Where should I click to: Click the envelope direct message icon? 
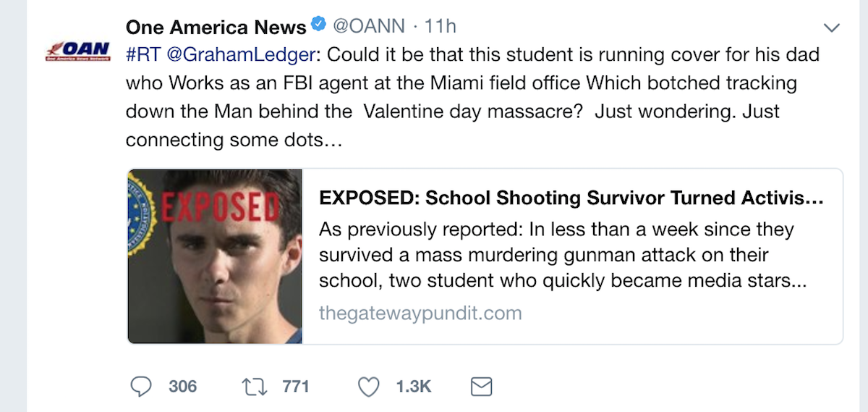(x=481, y=387)
